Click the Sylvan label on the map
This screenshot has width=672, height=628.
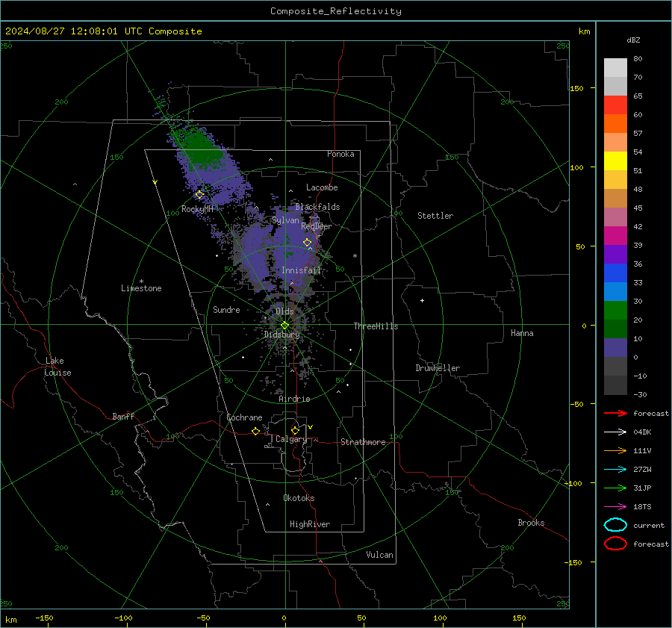tap(285, 220)
